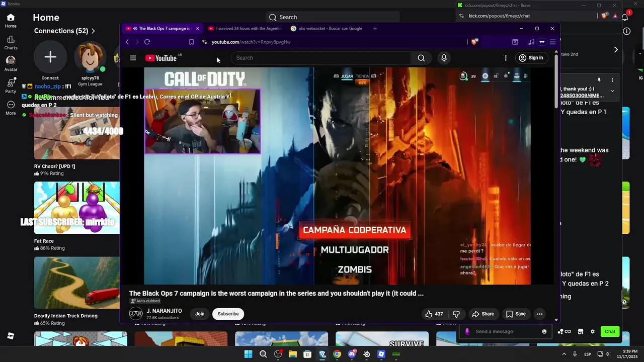Viewport: 644px width, 362px height.
Task: Open YouTube settings three-dot menu
Action: click(506, 58)
